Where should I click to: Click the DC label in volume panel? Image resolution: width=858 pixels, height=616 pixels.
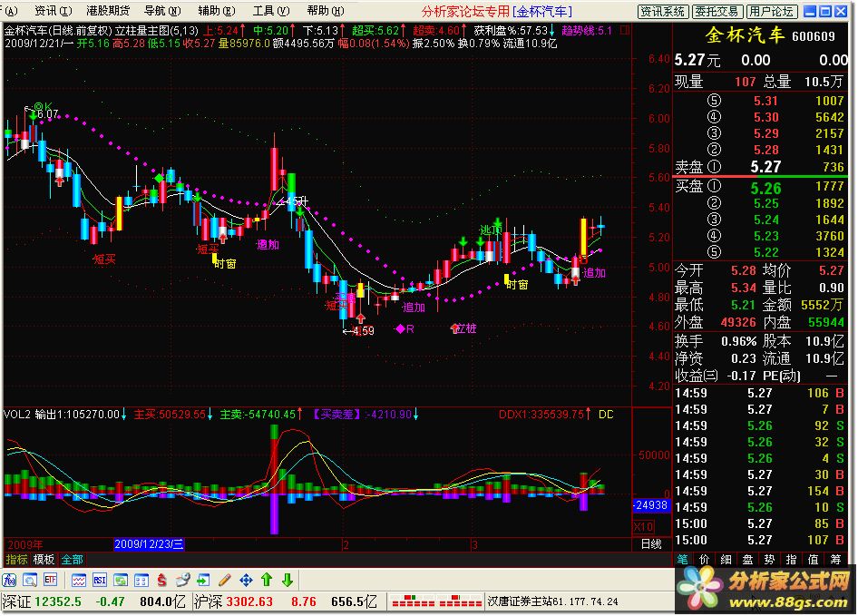tap(606, 415)
